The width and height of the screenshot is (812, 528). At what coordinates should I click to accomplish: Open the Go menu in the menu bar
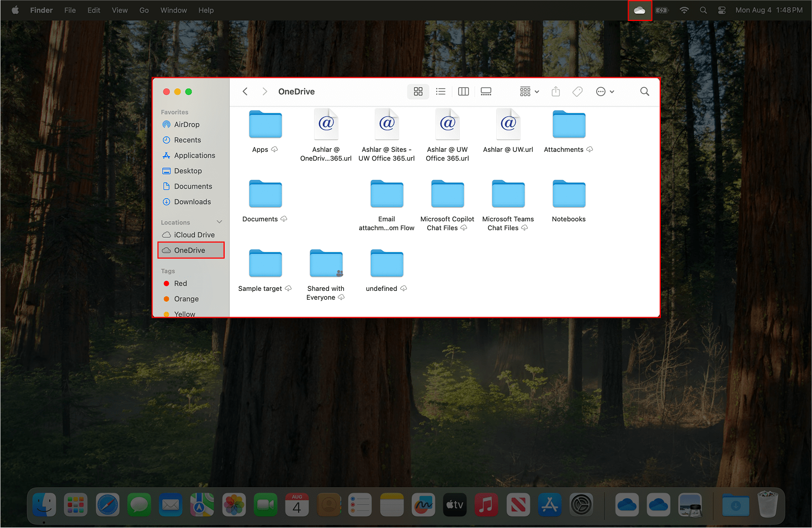point(144,10)
